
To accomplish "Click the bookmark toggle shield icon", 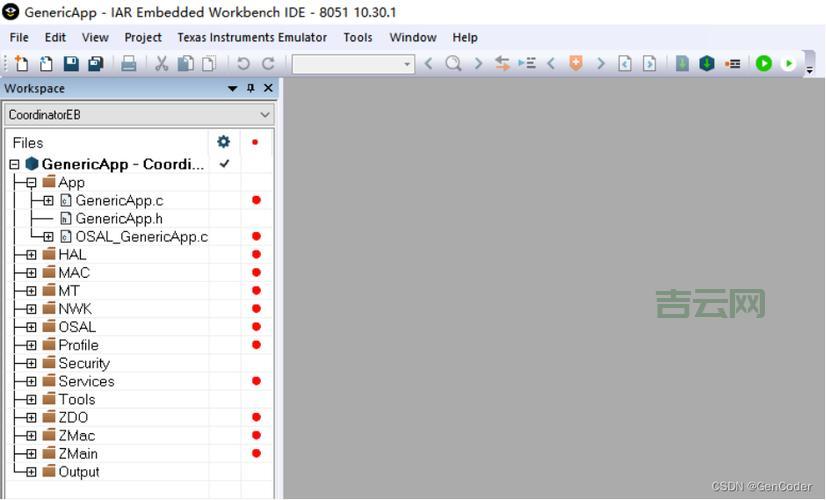I will click(x=576, y=64).
